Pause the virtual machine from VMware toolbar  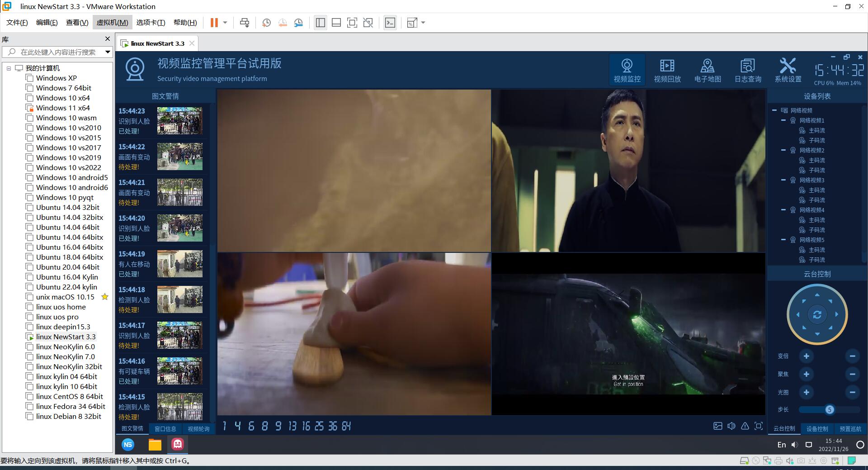pos(214,23)
